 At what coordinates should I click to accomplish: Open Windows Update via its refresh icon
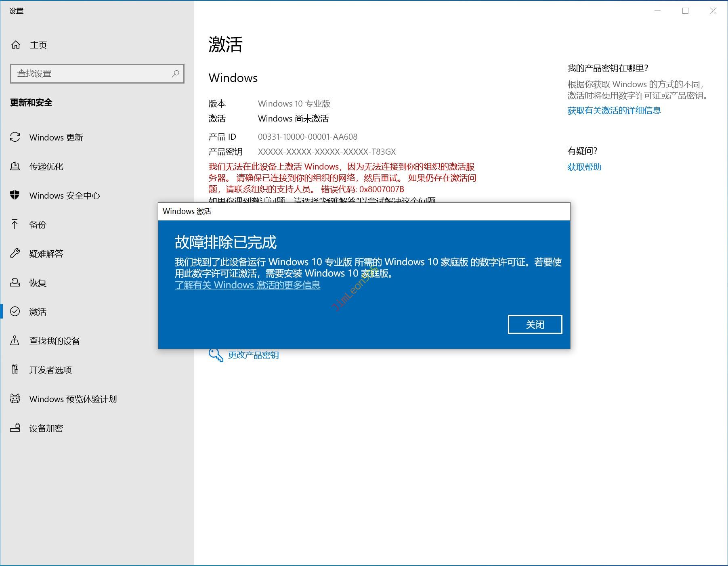pos(15,137)
